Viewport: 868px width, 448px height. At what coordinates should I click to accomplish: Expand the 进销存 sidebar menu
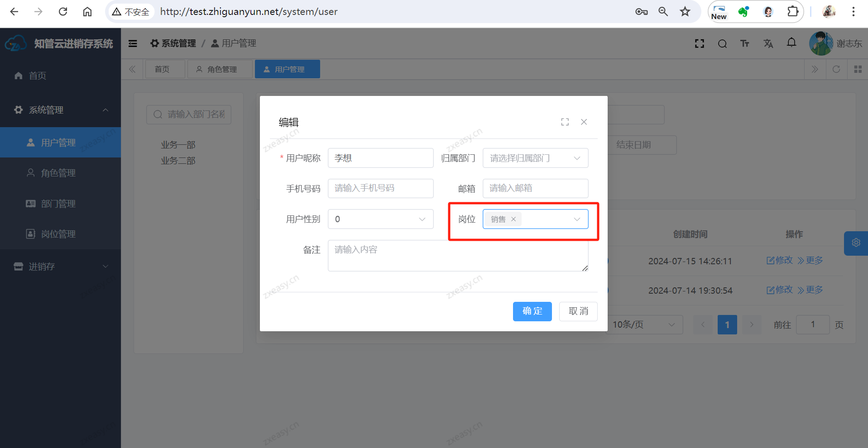tap(60, 267)
